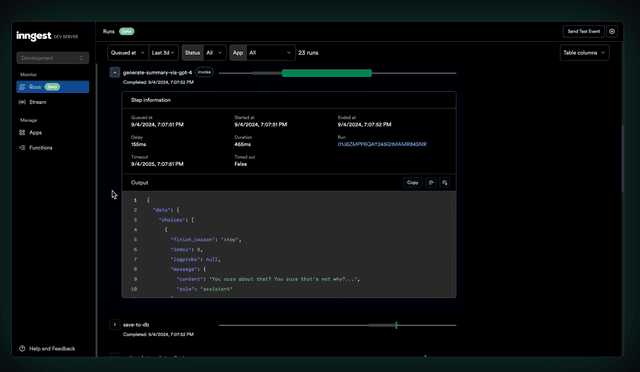Click the Help and Feedback question icon
This screenshot has width=640, height=372.
tap(22, 348)
